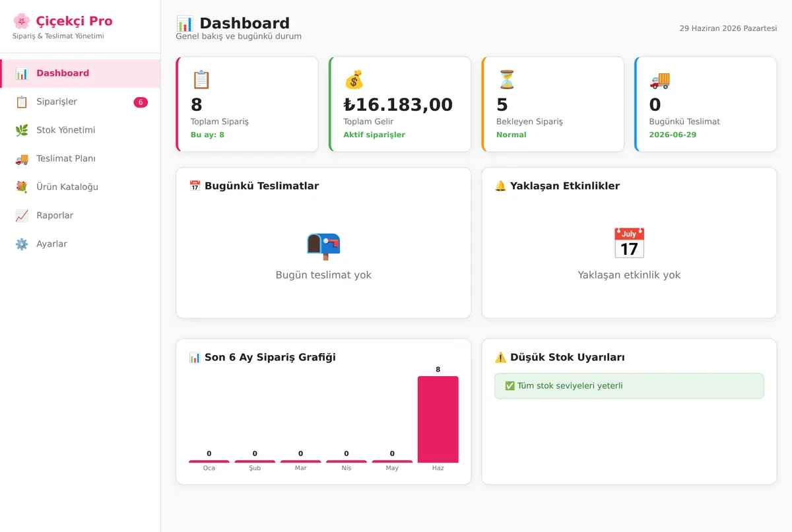
Task: Click the Çiçekçi Pro app title
Action: tap(75, 21)
